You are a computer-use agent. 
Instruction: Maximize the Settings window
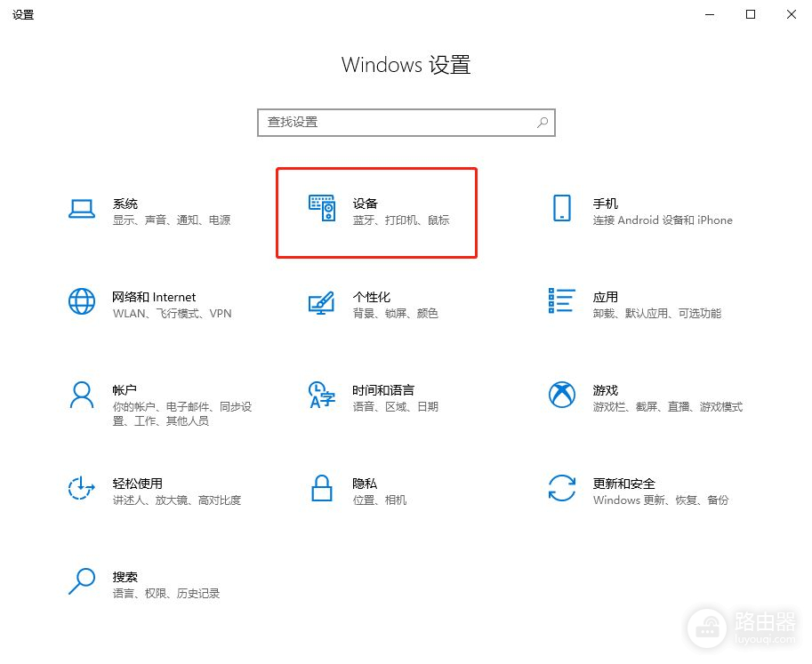[x=751, y=14]
